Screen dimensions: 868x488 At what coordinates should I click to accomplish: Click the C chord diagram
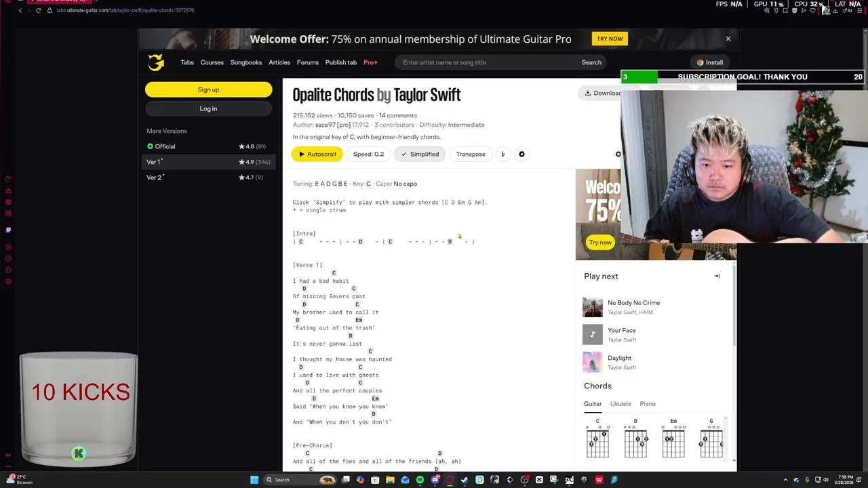(597, 439)
